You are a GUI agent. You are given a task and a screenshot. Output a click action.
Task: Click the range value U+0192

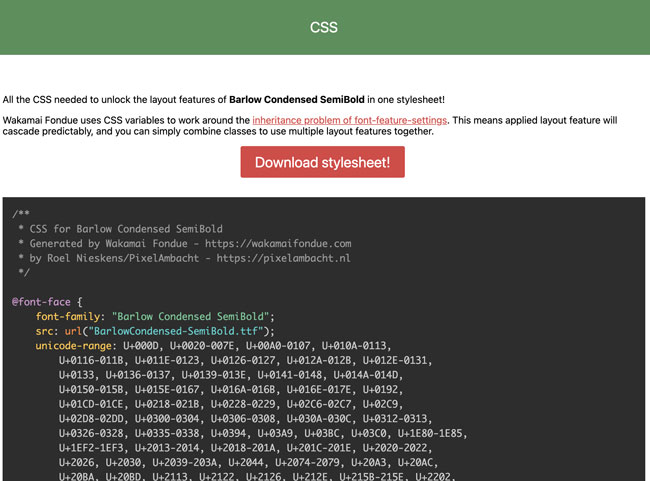(x=380, y=389)
